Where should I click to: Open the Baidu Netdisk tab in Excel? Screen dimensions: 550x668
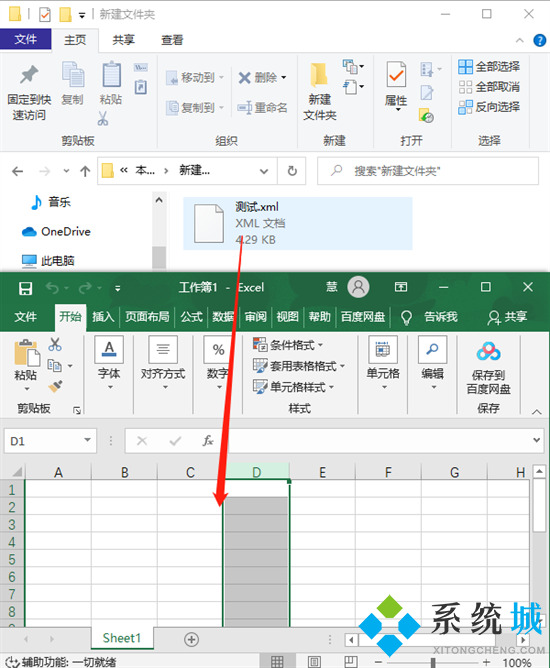tap(363, 317)
